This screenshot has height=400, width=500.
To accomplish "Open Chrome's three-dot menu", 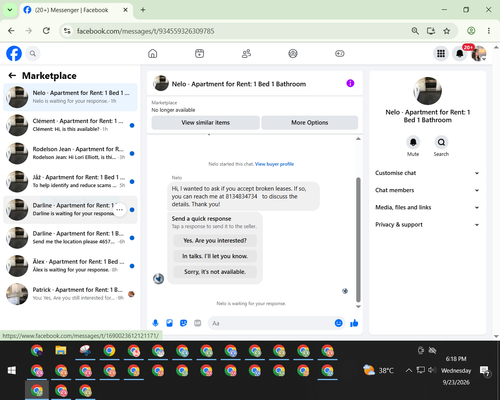I will click(x=489, y=31).
